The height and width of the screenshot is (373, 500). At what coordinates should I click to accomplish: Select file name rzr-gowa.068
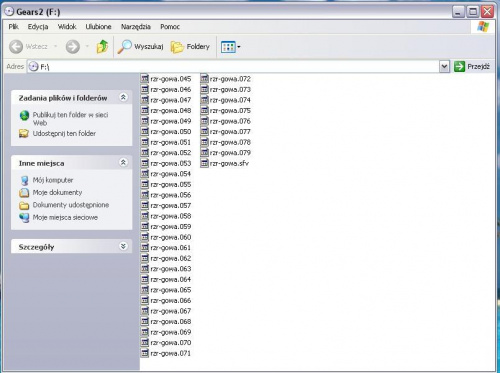click(x=171, y=321)
